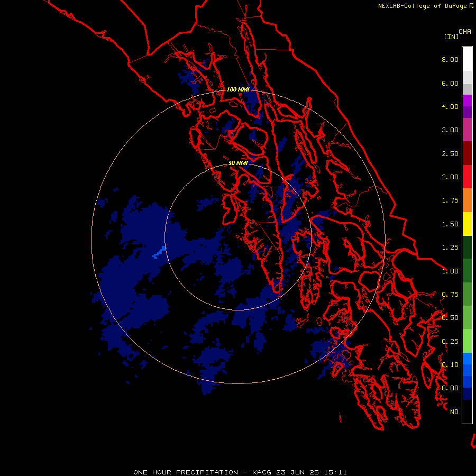
Task: Click the 4.00 legend value
Action: (x=450, y=106)
